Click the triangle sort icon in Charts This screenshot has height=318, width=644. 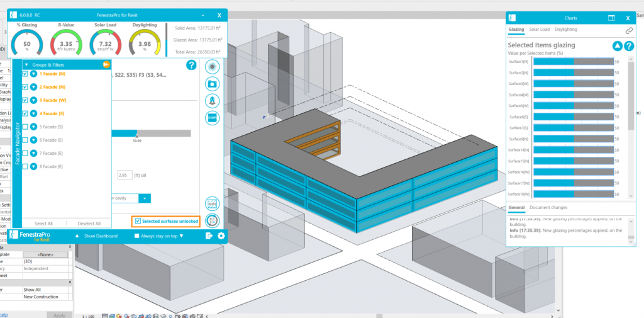(x=618, y=46)
